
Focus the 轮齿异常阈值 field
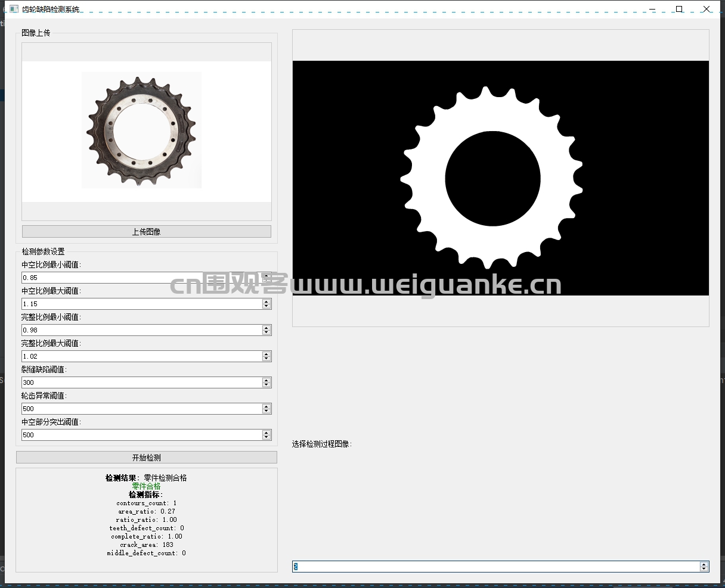(x=147, y=409)
